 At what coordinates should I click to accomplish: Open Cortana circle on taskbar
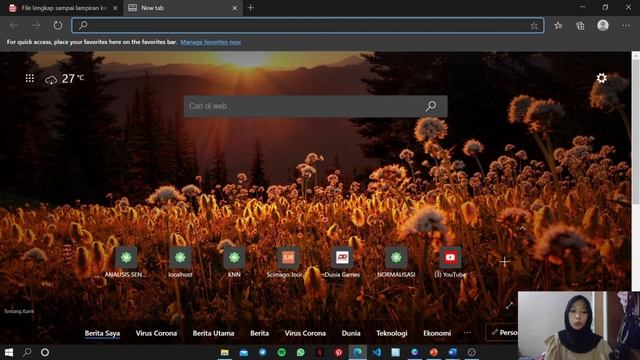[x=45, y=352]
